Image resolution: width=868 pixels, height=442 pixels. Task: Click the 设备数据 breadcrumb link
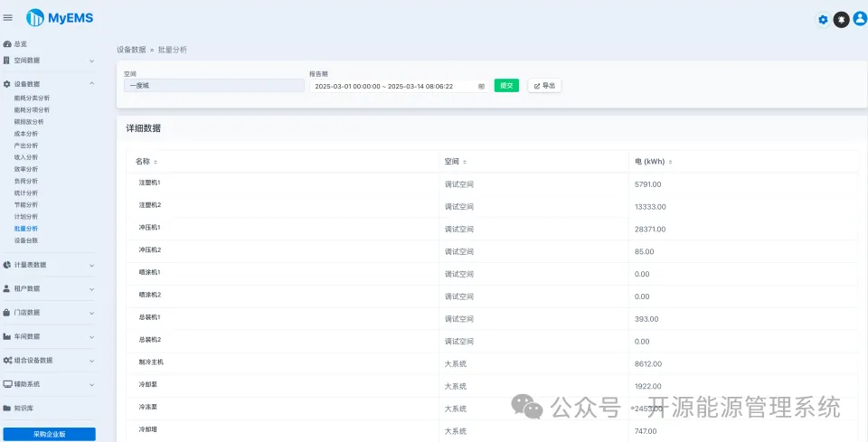click(x=131, y=49)
